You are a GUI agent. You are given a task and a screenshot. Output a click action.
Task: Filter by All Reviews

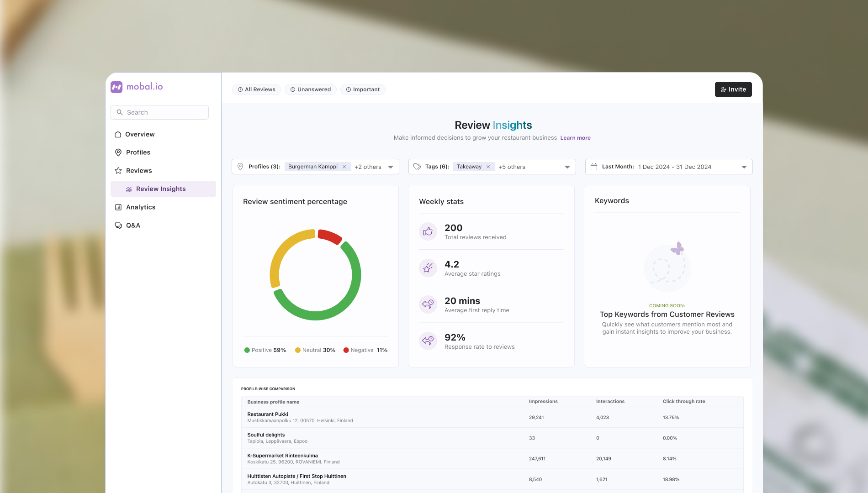point(256,89)
